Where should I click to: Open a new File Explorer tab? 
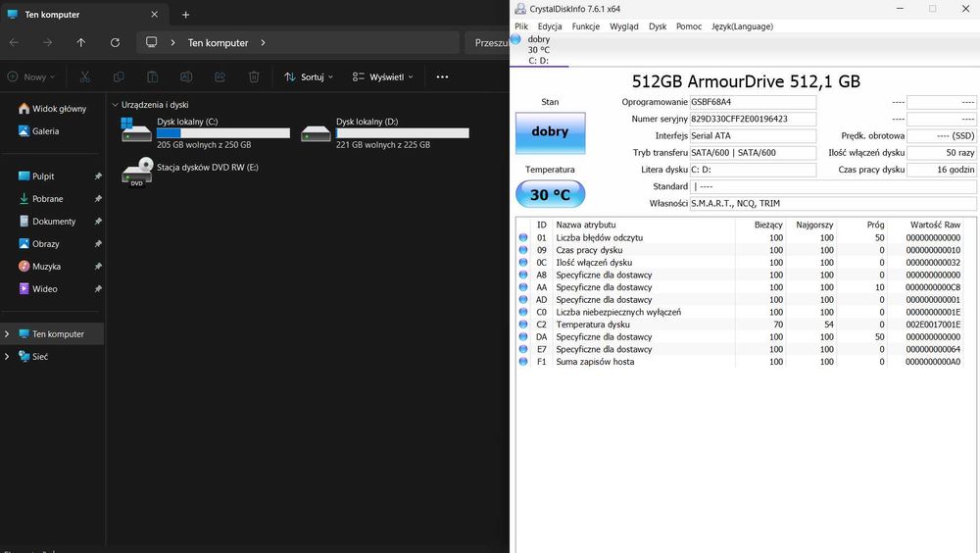click(x=185, y=15)
